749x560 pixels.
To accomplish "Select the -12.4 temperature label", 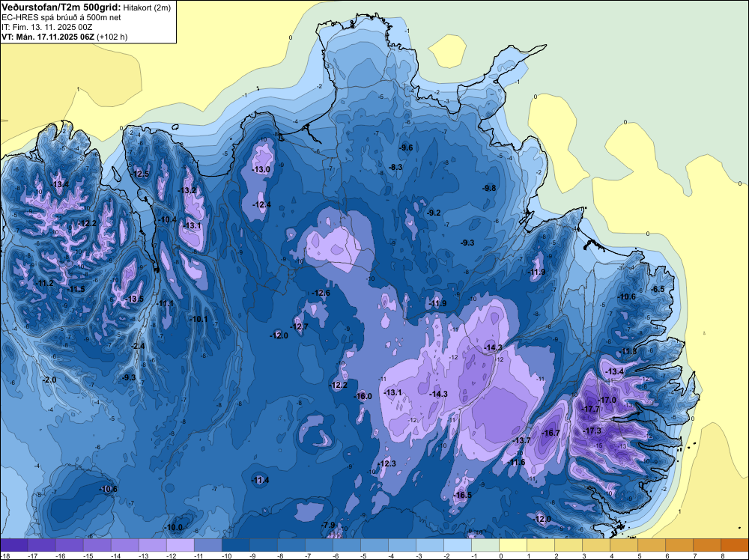I will tap(262, 204).
